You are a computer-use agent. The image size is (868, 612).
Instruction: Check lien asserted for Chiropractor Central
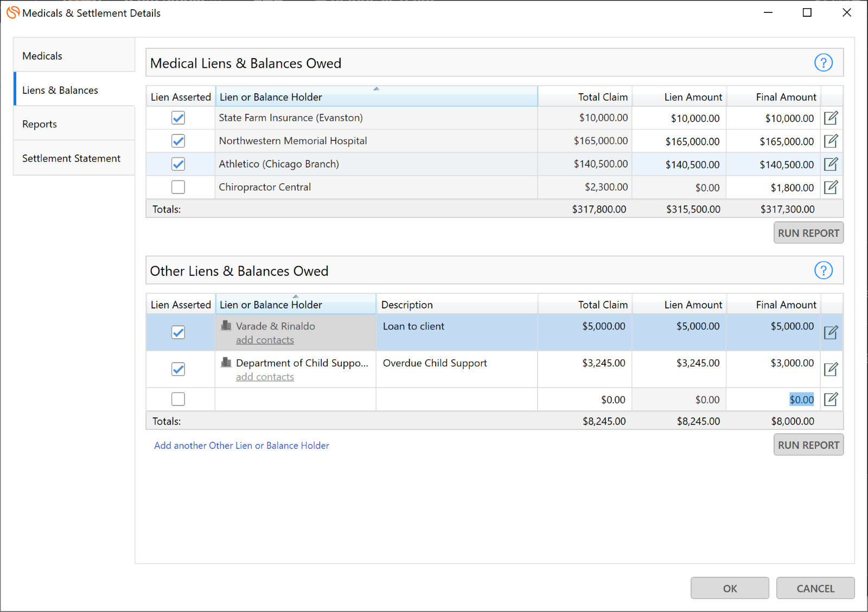(x=178, y=187)
